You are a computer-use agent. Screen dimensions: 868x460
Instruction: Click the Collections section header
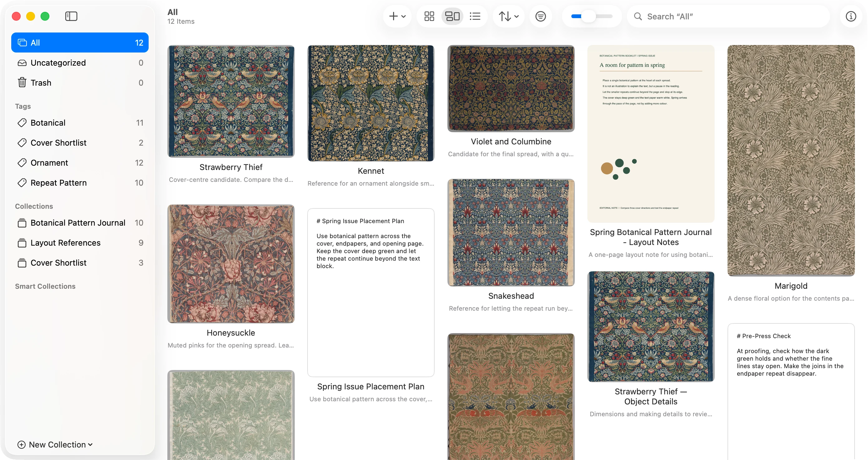point(34,206)
